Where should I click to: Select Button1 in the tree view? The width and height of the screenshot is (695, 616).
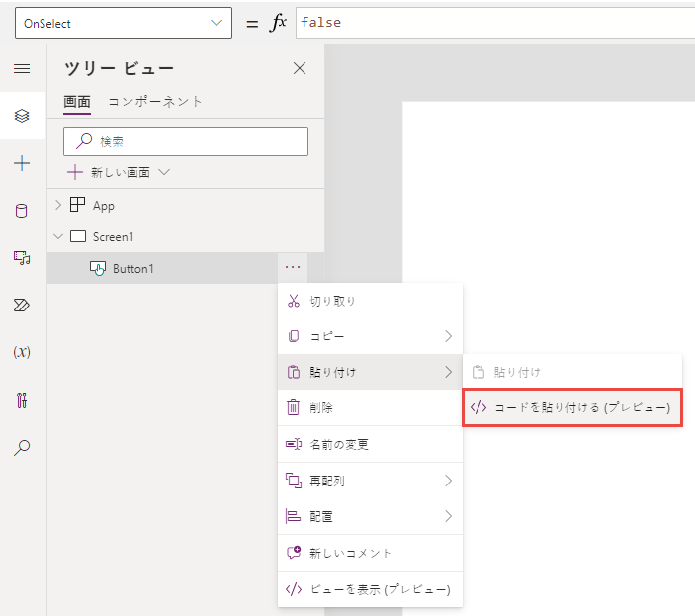133,269
